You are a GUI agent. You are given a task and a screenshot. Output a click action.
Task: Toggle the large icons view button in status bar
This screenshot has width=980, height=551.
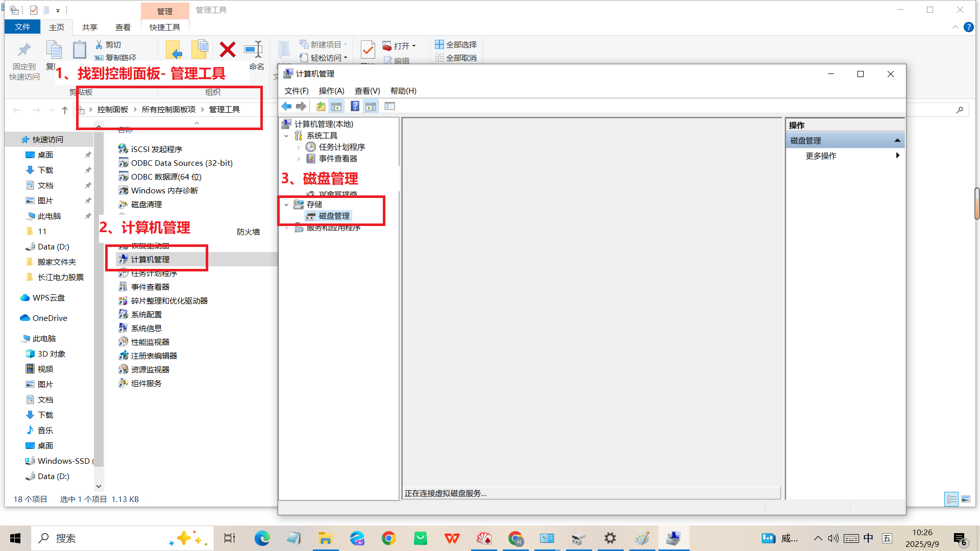966,499
